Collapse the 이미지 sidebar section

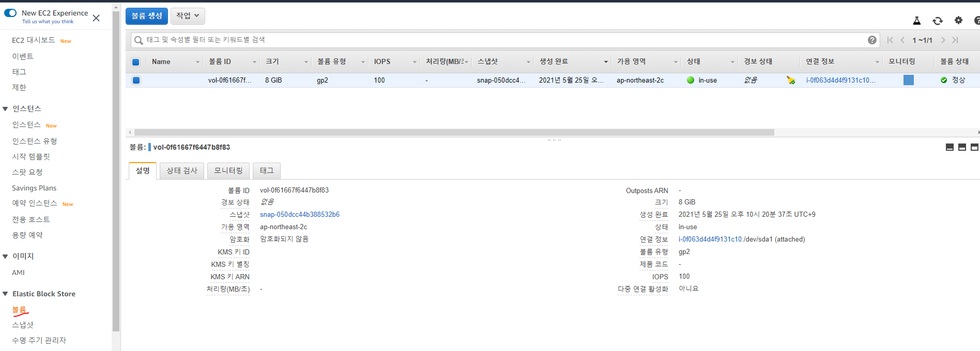(x=5, y=257)
